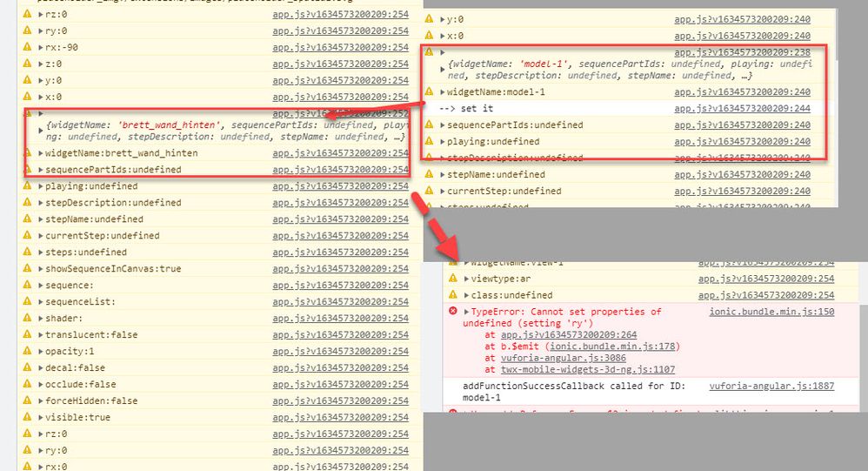
Task: Select the warning icon on widgetName:brett_wand_hinten row
Action: coord(27,153)
